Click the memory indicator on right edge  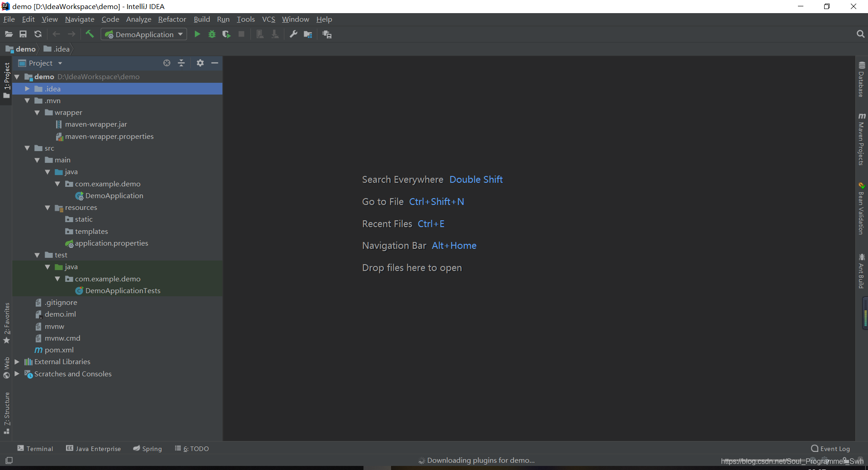(x=865, y=313)
